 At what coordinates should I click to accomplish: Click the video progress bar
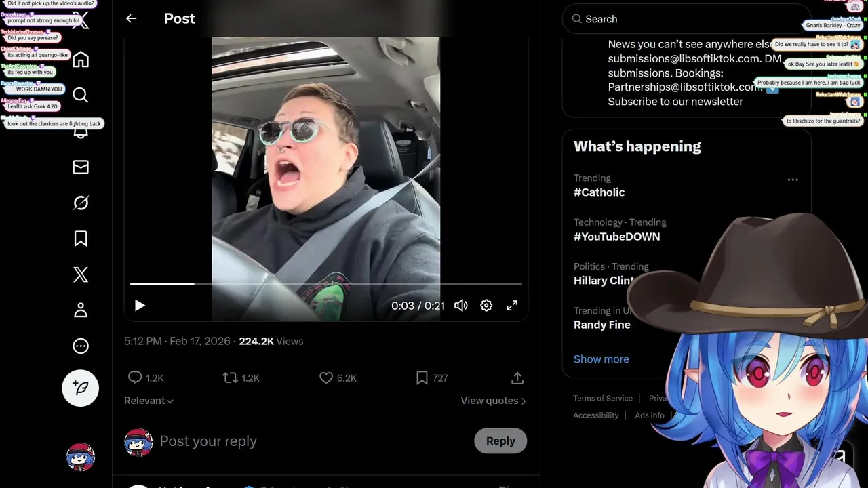(325, 284)
